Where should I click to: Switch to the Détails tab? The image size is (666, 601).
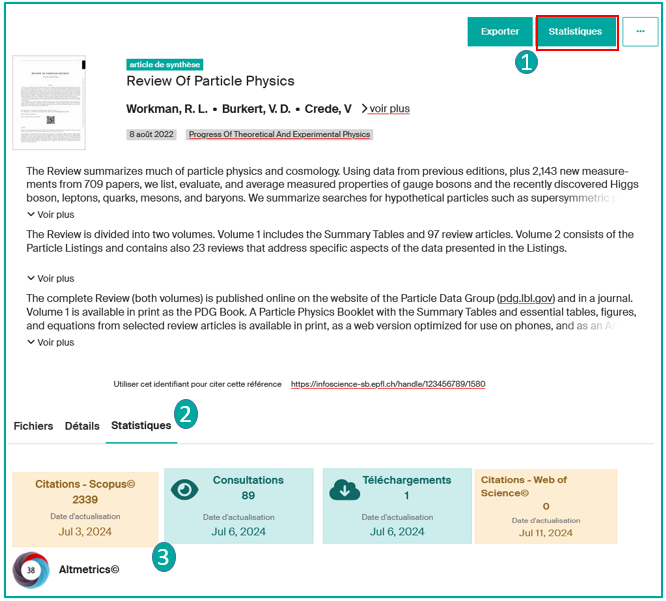[x=82, y=426]
